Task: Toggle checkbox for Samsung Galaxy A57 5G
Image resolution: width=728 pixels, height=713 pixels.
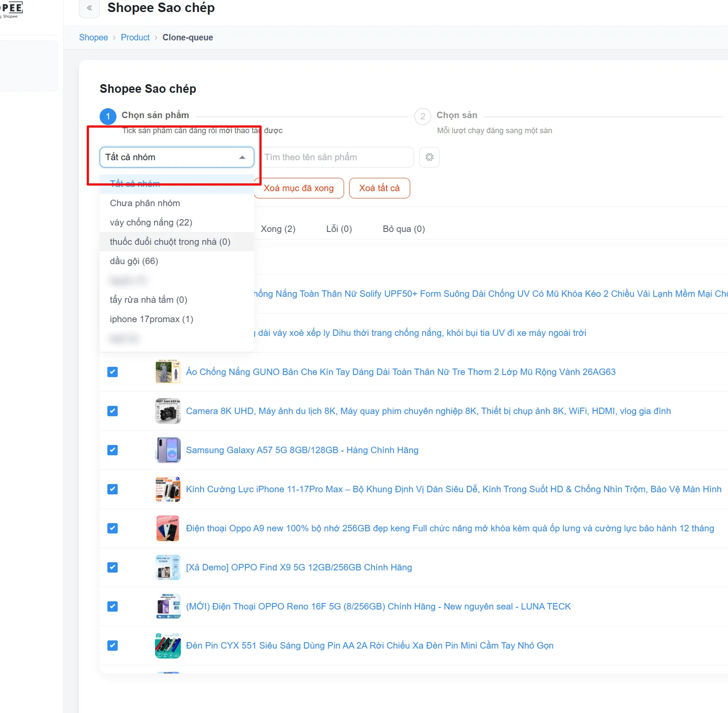Action: [x=113, y=450]
